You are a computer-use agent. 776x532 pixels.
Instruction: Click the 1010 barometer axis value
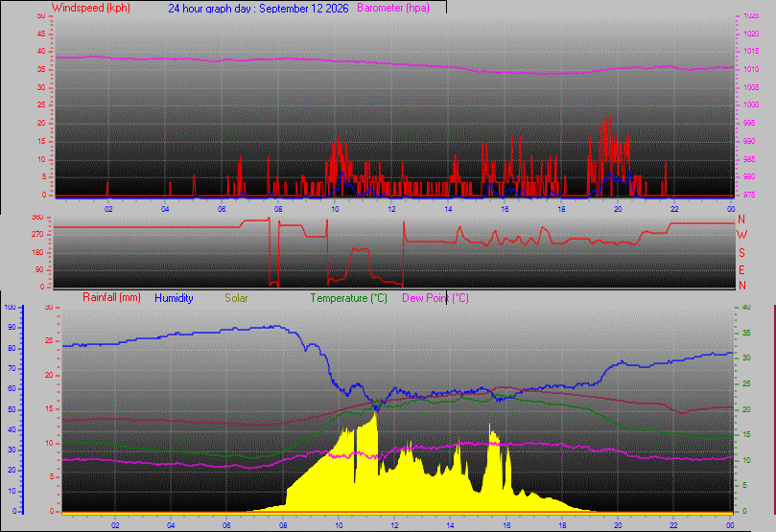click(751, 70)
